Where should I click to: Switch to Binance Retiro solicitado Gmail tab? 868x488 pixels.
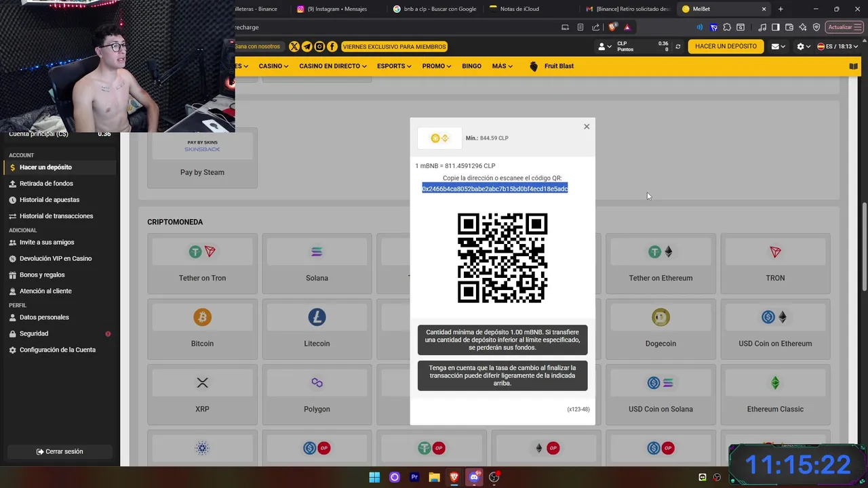pyautogui.click(x=629, y=9)
